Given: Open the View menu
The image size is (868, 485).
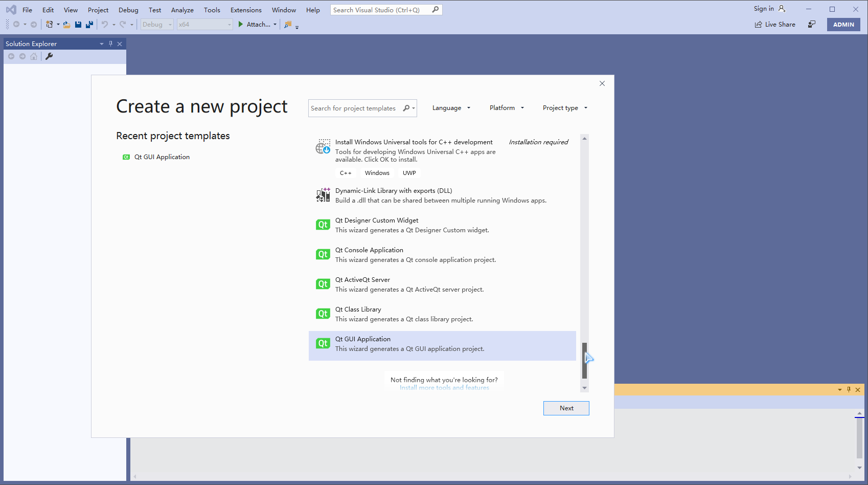Looking at the screenshot, I should [71, 10].
